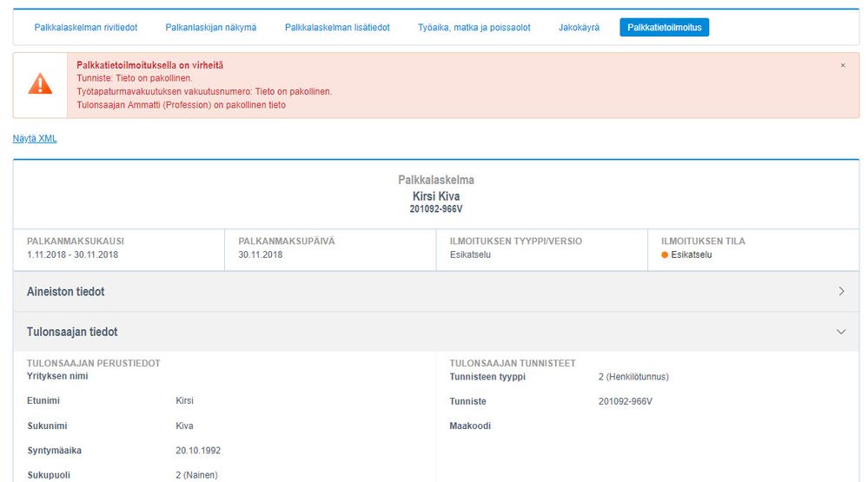Click the Tulonsaajan tiedot section header
The image size is (868, 482).
tap(436, 332)
